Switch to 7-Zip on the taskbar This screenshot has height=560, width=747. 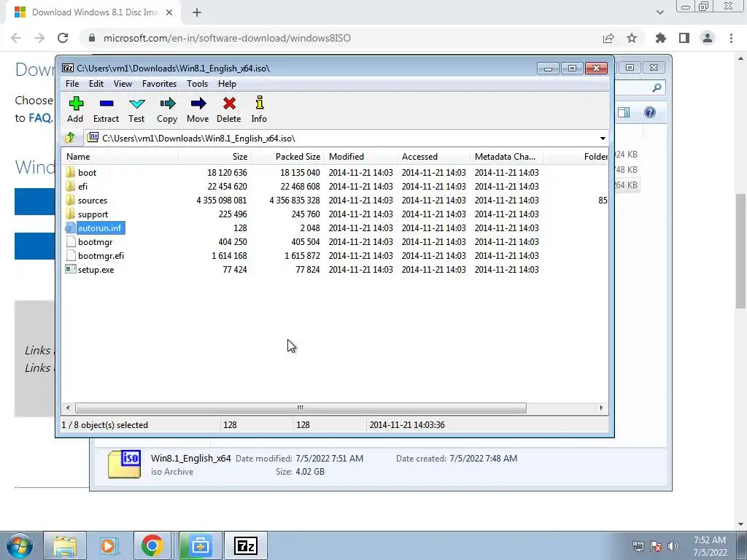(x=246, y=545)
